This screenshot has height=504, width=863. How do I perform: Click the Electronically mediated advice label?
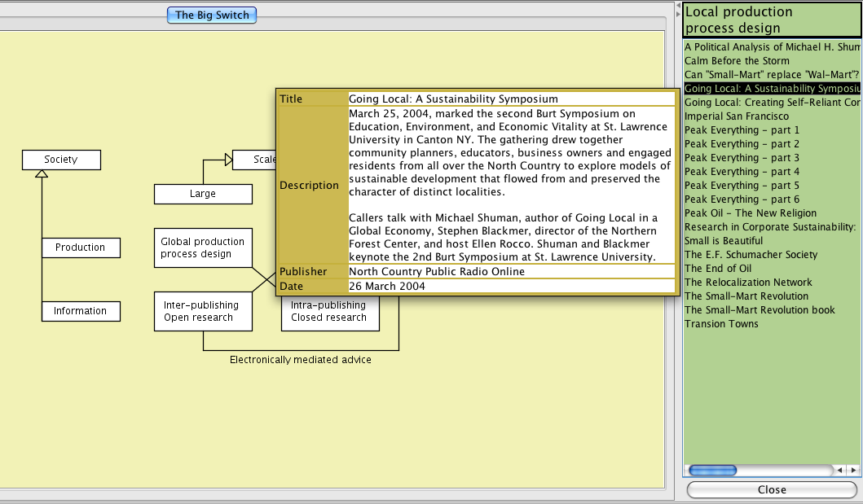coord(300,360)
